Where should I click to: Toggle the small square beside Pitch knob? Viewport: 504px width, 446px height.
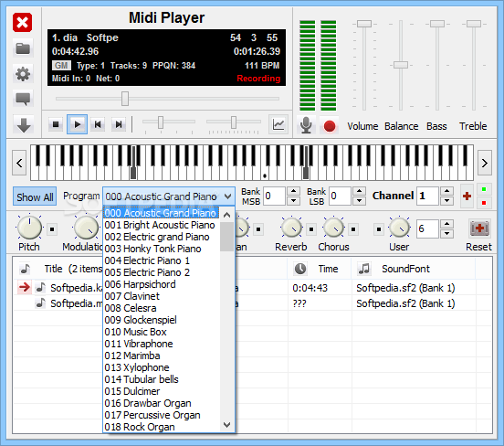point(52,229)
